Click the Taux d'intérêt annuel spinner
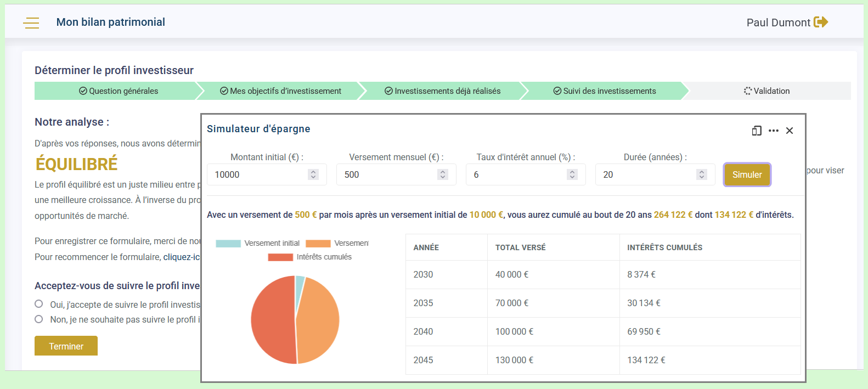Image resolution: width=868 pixels, height=389 pixels. point(572,174)
